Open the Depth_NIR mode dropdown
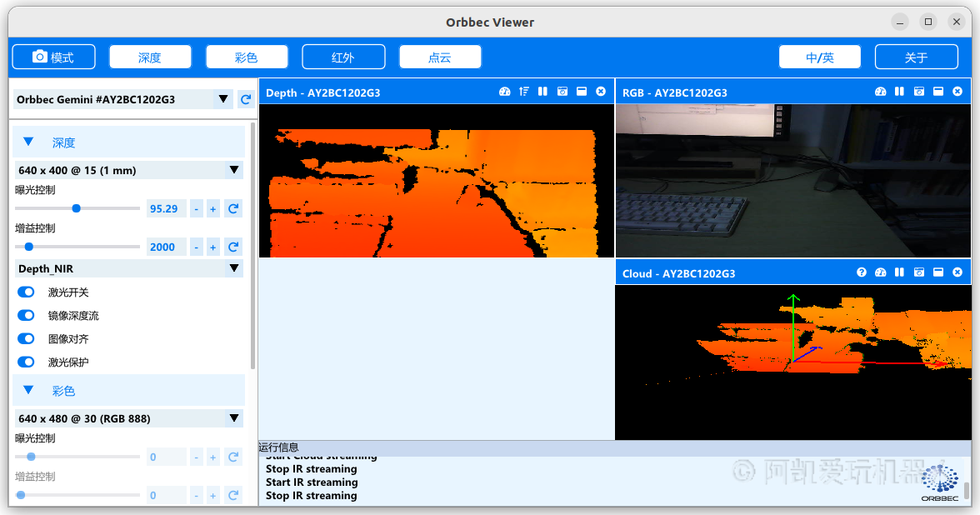 point(128,268)
